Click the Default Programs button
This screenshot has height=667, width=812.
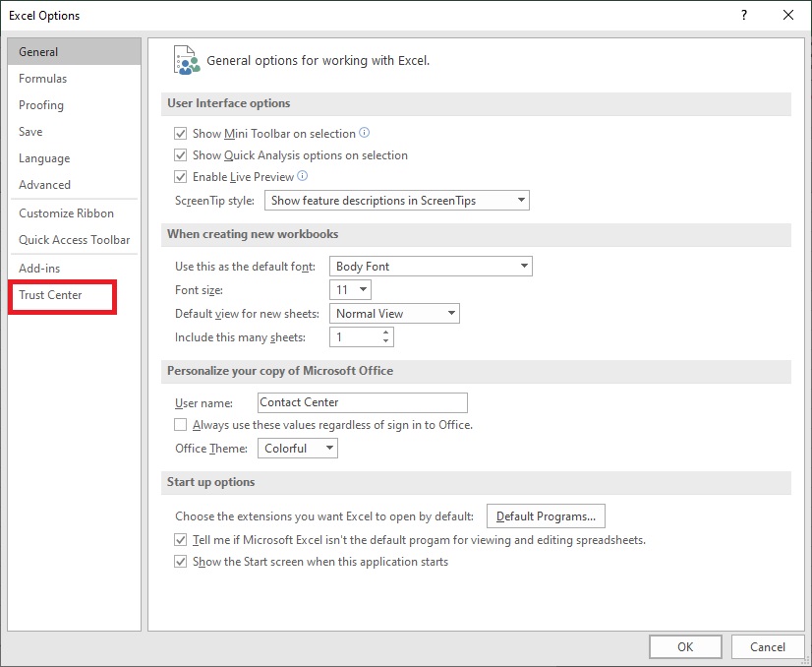coord(546,516)
